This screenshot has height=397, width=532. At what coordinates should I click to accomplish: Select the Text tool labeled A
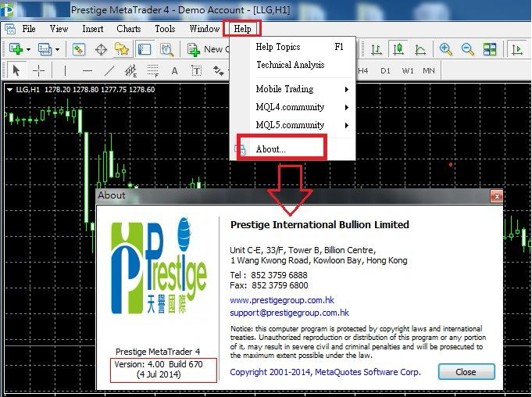[174, 70]
